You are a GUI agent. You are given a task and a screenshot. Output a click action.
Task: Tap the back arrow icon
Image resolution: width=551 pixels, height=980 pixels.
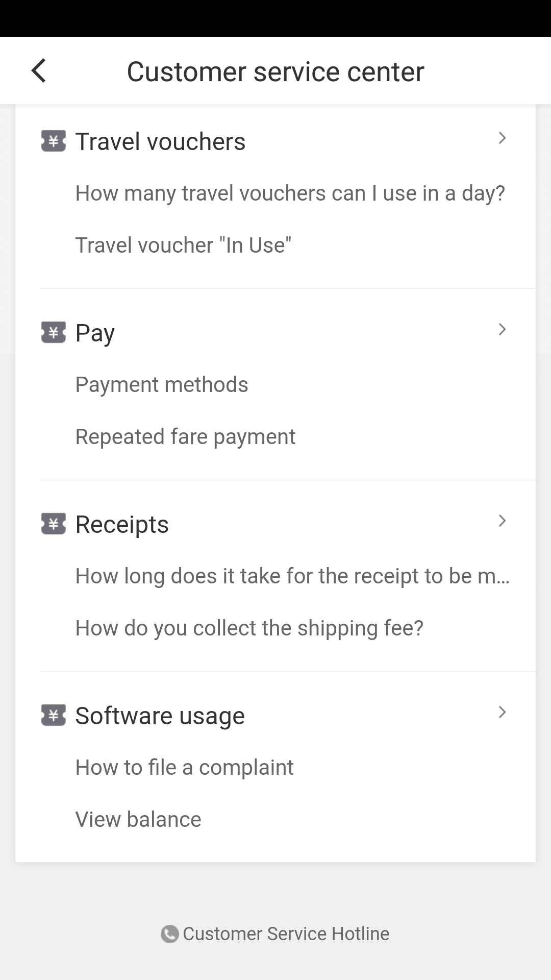click(39, 70)
